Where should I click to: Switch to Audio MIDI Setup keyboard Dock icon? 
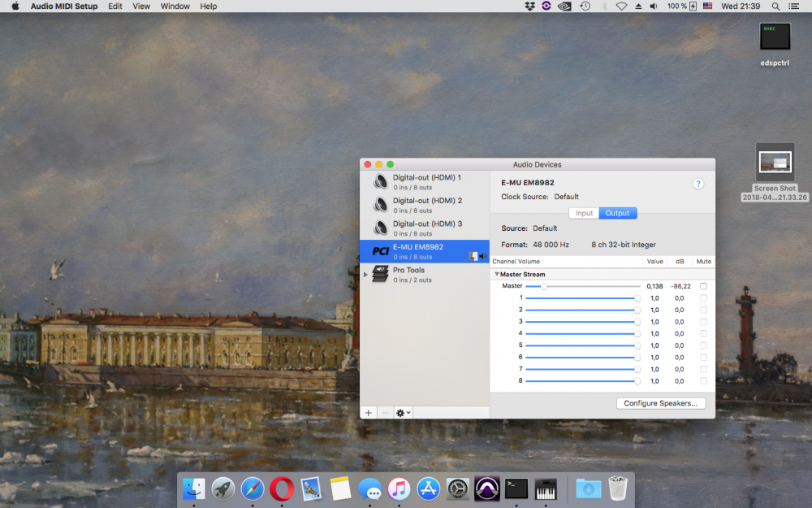tap(546, 488)
